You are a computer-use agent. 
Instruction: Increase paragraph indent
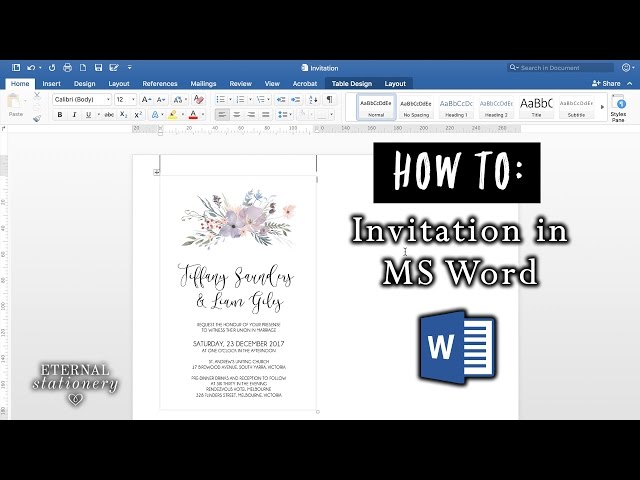(x=296, y=99)
